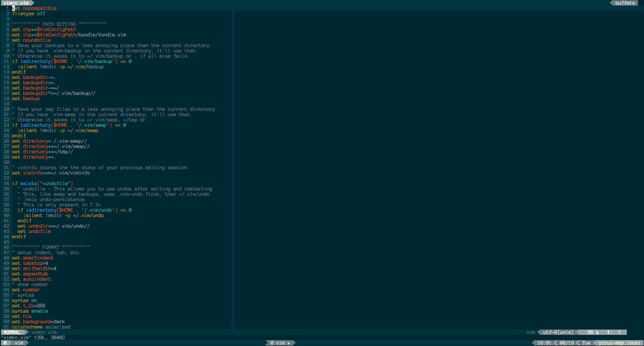Click the buffers label in tabline
This screenshot has height=346, width=644.
(x=625, y=3)
